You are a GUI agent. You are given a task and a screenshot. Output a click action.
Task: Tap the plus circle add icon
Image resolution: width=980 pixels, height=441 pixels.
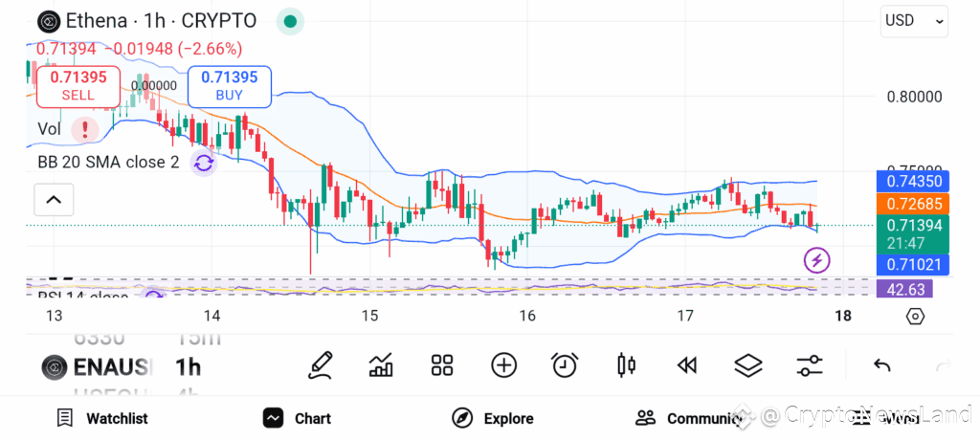point(503,365)
